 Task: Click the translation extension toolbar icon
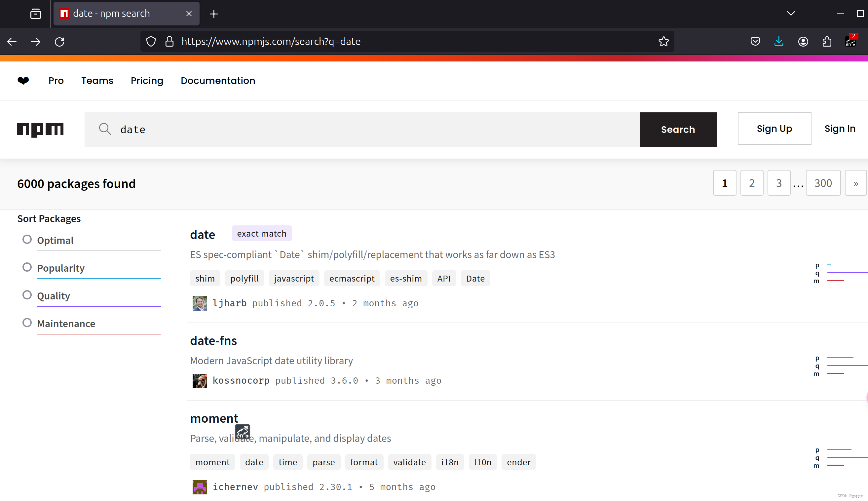[x=850, y=42]
